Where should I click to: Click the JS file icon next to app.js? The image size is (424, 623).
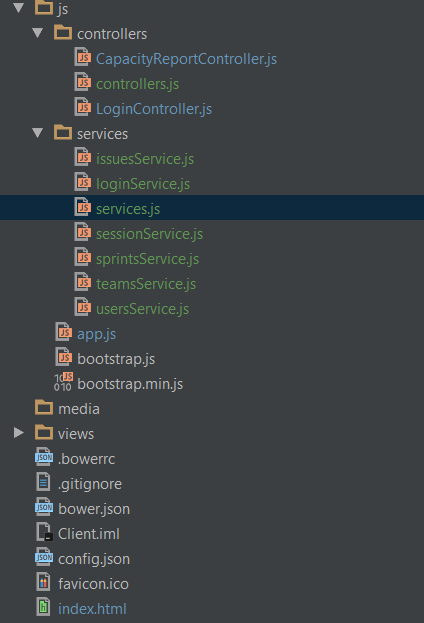click(x=64, y=333)
